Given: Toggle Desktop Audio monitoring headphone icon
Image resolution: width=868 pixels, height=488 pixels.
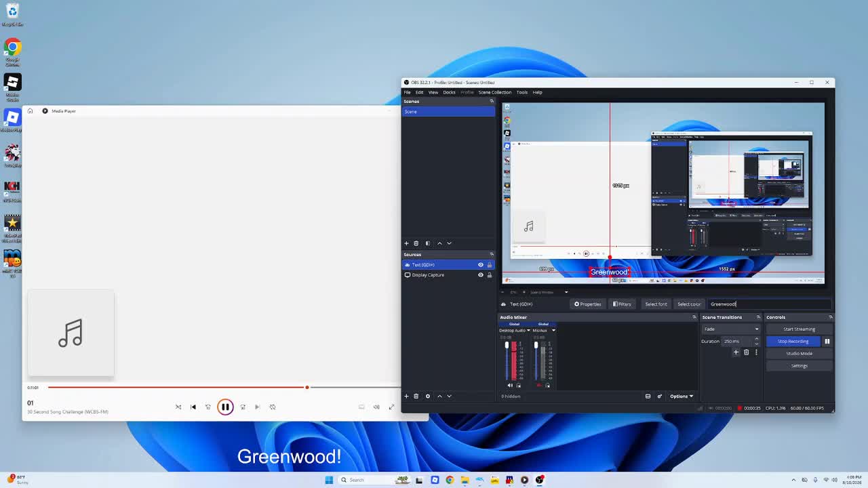Looking at the screenshot, I should point(519,386).
